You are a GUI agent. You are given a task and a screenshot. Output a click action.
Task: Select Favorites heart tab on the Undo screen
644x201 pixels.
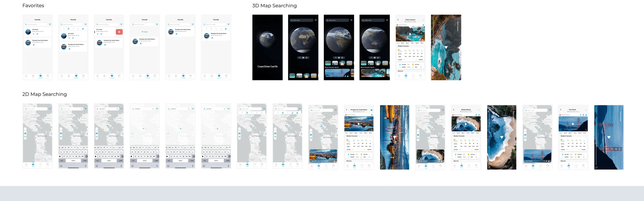(148, 76)
